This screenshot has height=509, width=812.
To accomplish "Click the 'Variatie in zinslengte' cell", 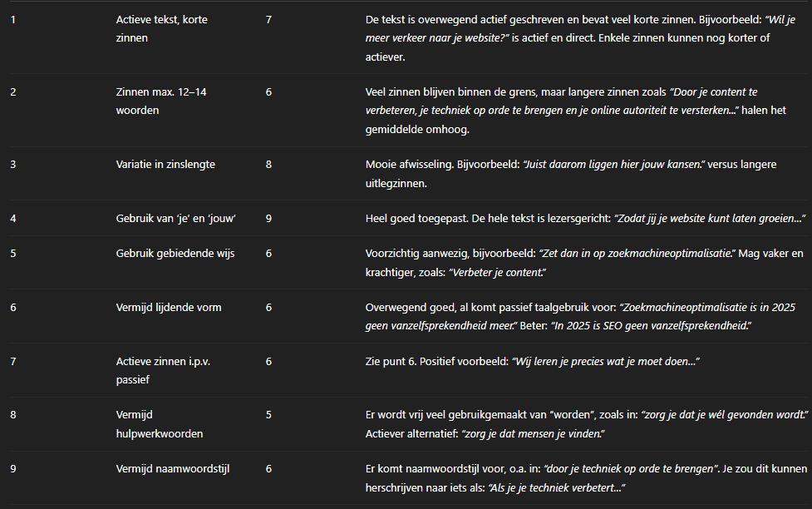I will (165, 164).
